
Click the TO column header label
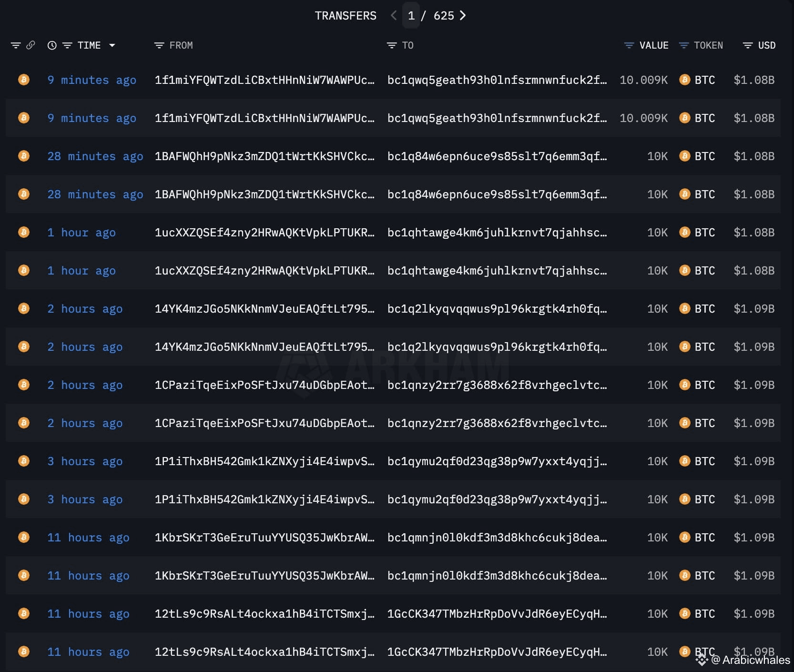point(407,45)
